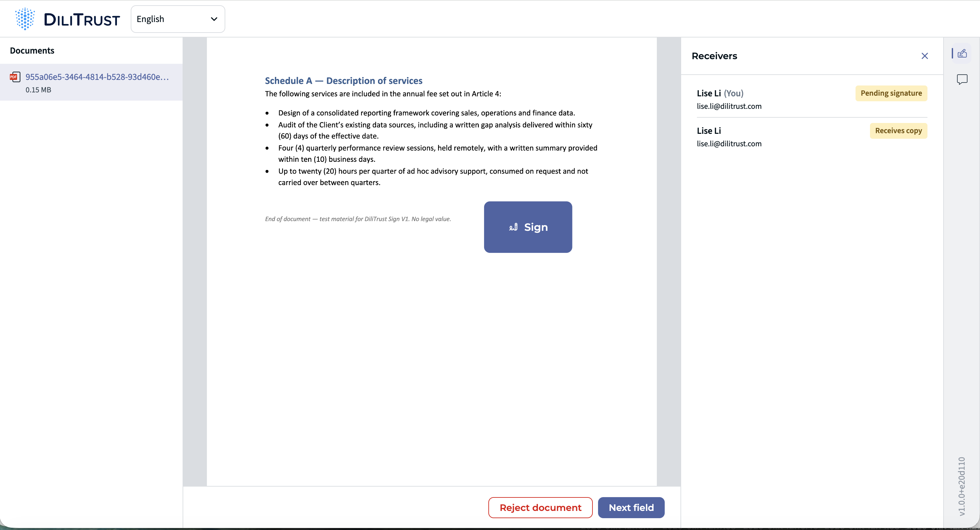Click the Receivers panel title
980x530 pixels.
(x=714, y=56)
